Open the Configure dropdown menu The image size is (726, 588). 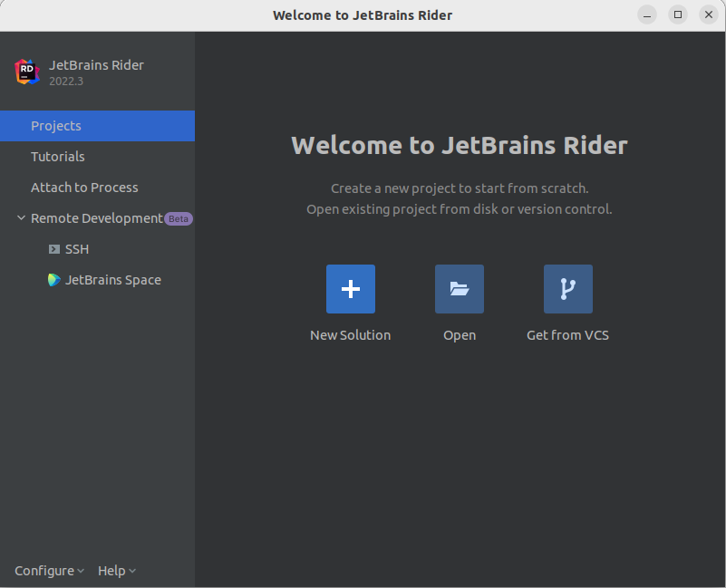click(49, 571)
